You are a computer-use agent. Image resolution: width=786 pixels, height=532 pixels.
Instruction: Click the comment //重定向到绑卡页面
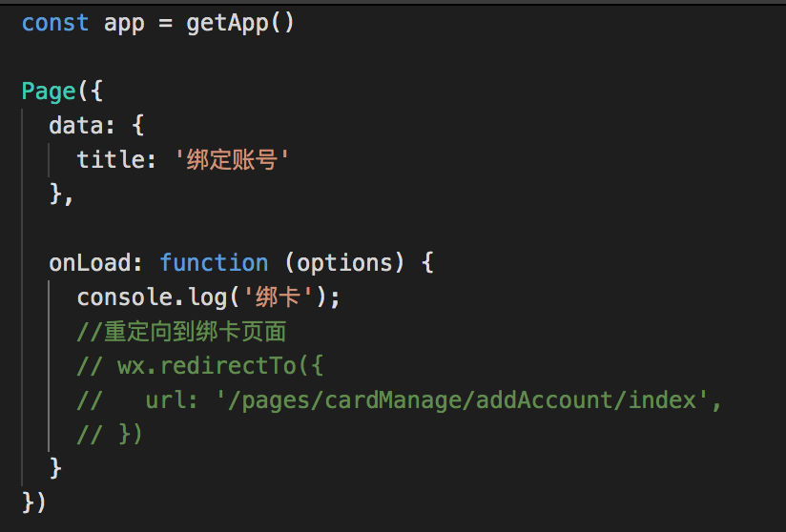click(181, 332)
